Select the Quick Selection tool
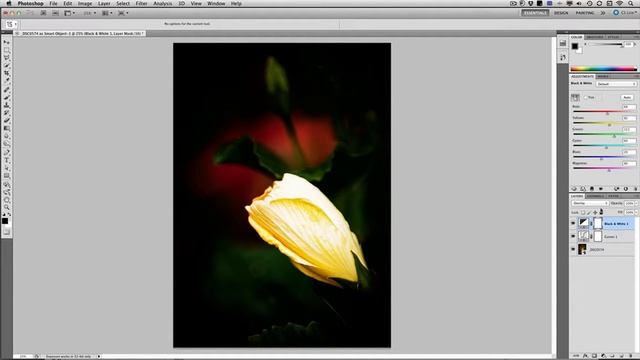The width and height of the screenshot is (640, 360). pyautogui.click(x=7, y=66)
